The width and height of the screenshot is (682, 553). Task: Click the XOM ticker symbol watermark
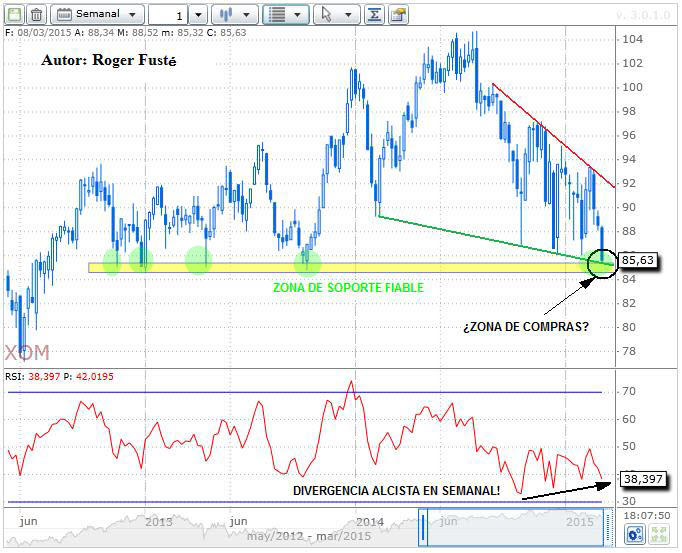(27, 353)
